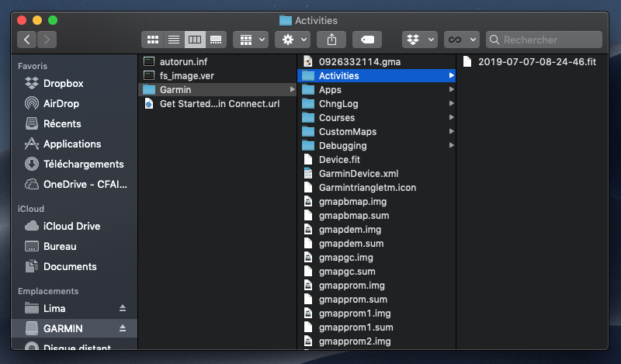Image resolution: width=621 pixels, height=364 pixels.
Task: Select the GarminDevice.xml file
Action: pyautogui.click(x=376, y=174)
